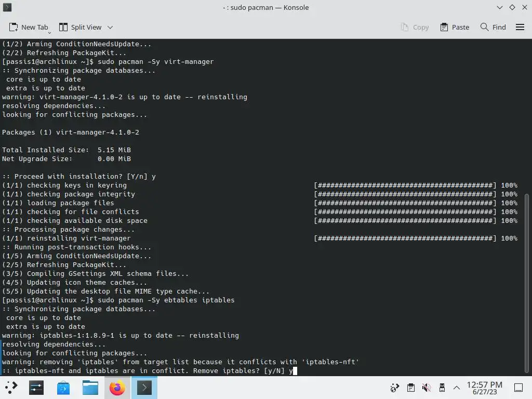Expand the New Tab dropdown arrow
Screen dimensions: 532x399
(49, 33)
